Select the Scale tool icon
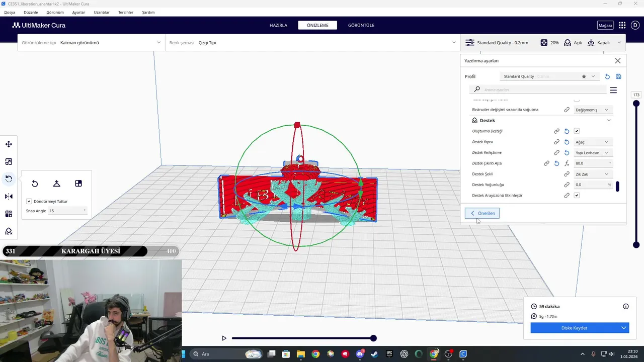Image resolution: width=644 pixels, height=362 pixels. pyautogui.click(x=9, y=161)
